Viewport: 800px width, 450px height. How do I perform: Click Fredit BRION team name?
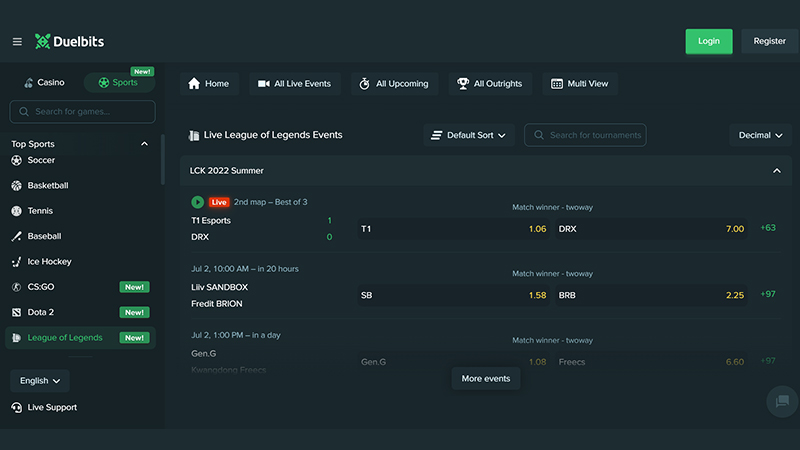(217, 304)
